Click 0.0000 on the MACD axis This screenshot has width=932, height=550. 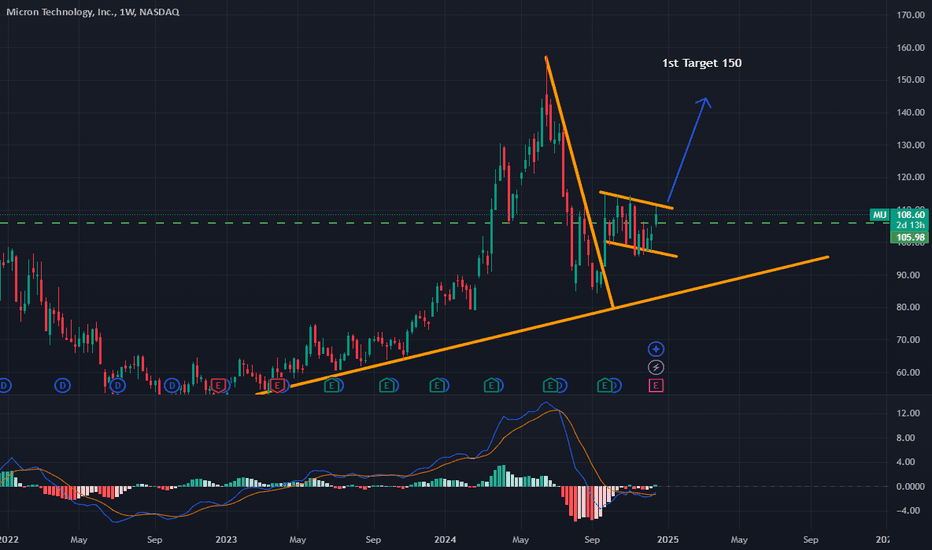[x=910, y=486]
